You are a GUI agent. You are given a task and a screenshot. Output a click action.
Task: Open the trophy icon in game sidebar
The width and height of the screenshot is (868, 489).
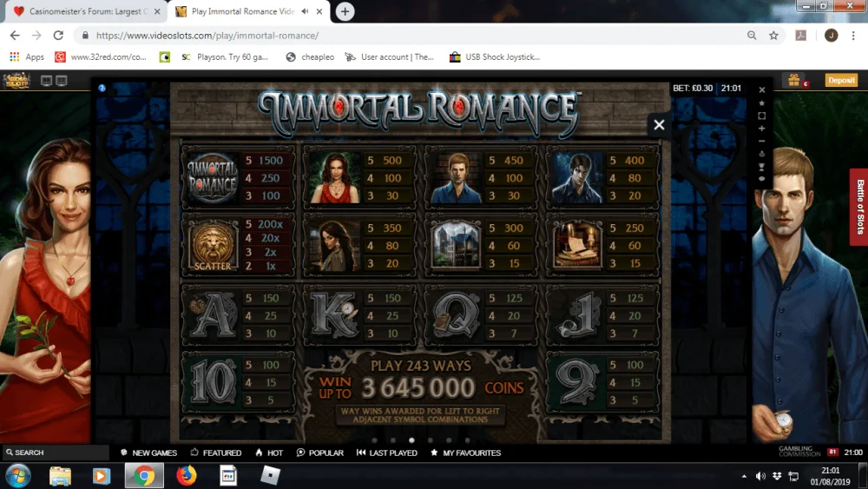(762, 167)
